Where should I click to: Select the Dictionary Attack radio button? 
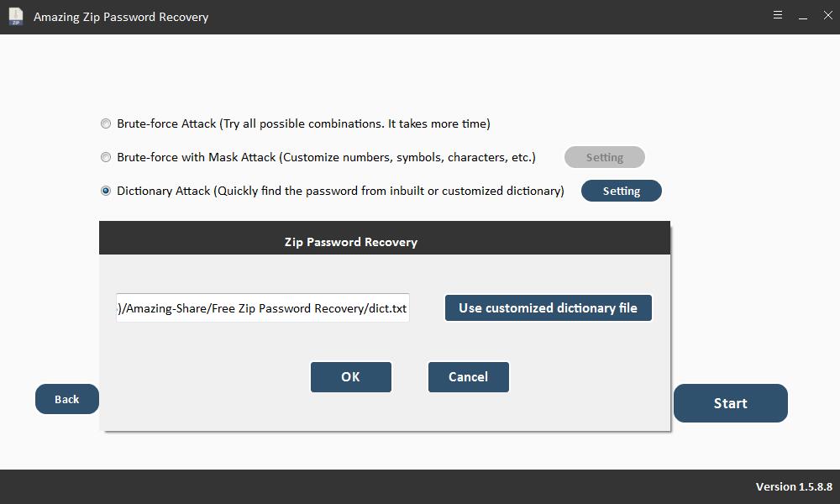[106, 191]
